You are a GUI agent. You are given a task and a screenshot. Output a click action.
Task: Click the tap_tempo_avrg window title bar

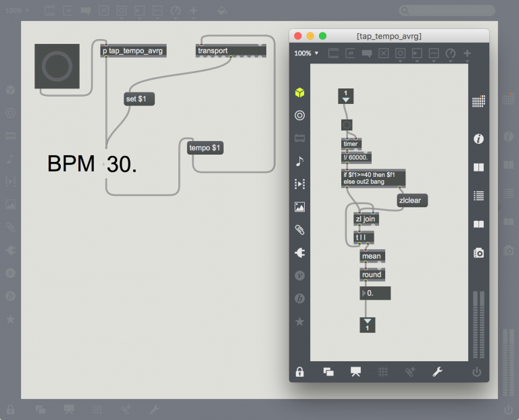tap(389, 36)
